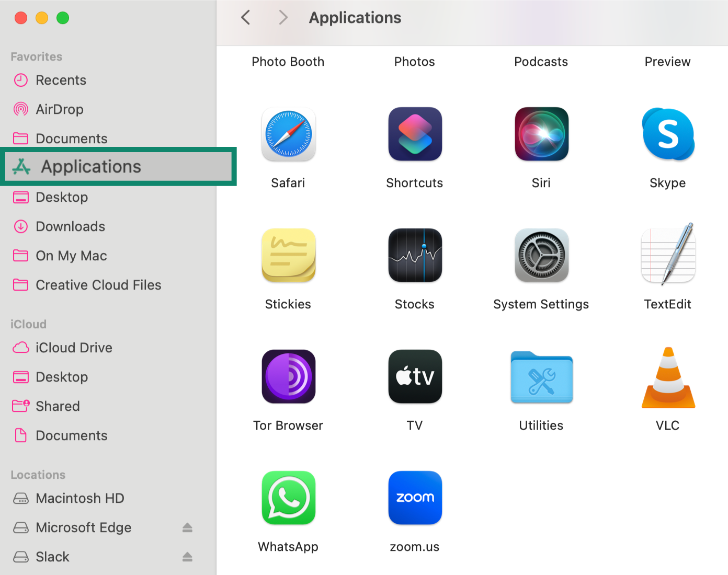
Task: Open the Shortcuts app icon
Action: coord(415,134)
